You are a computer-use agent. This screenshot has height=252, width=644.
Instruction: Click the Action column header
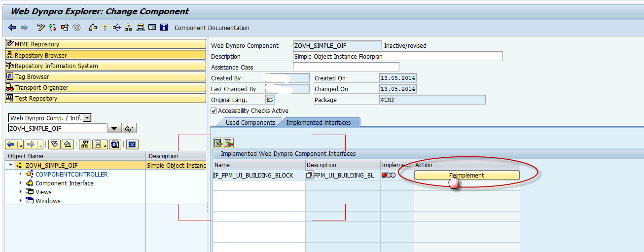point(466,165)
